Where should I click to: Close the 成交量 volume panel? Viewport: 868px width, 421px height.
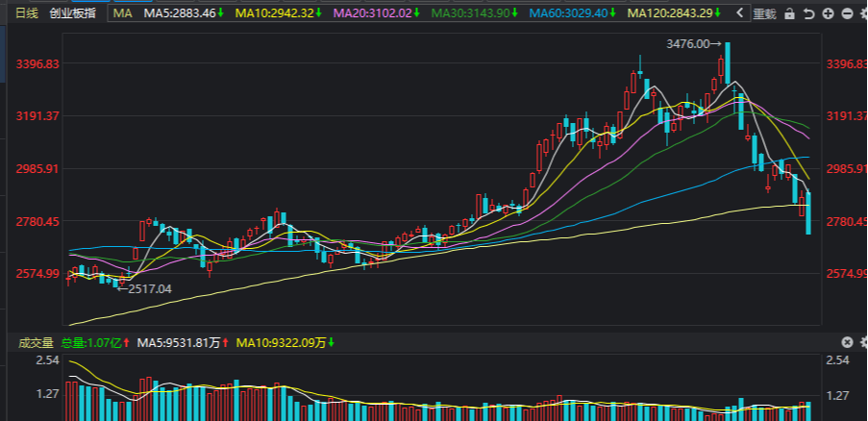[847, 342]
